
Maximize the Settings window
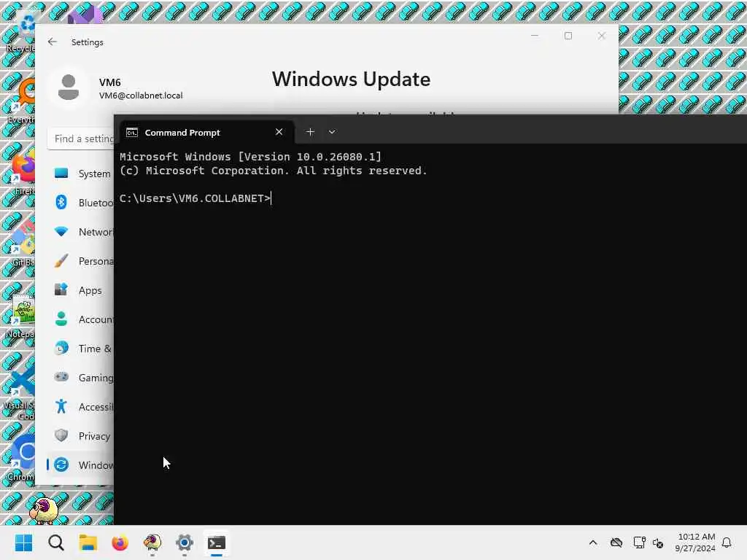(x=568, y=36)
